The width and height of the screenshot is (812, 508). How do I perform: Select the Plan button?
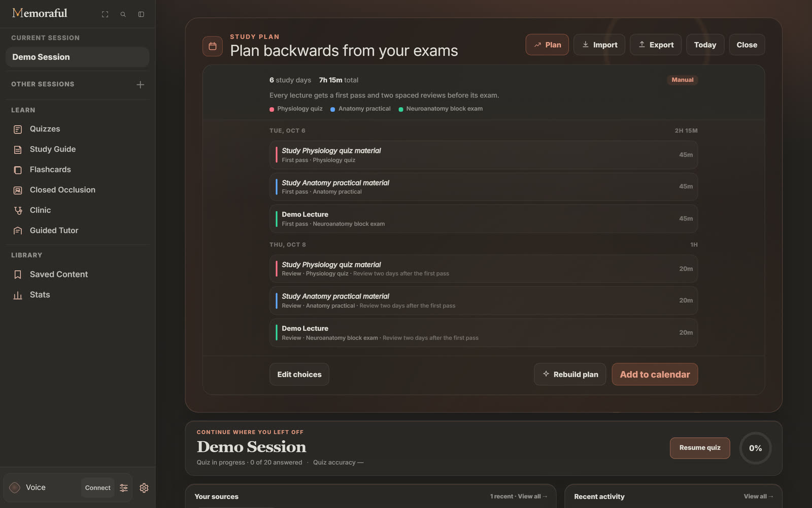point(547,45)
